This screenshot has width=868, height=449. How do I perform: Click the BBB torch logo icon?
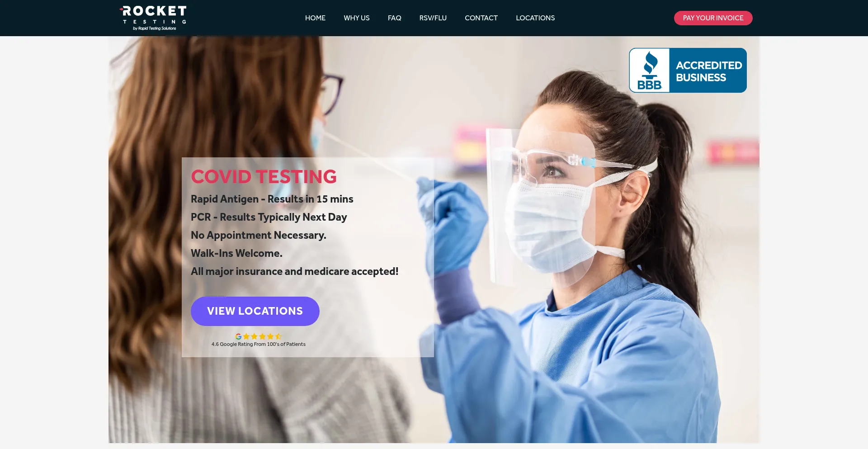pyautogui.click(x=650, y=71)
